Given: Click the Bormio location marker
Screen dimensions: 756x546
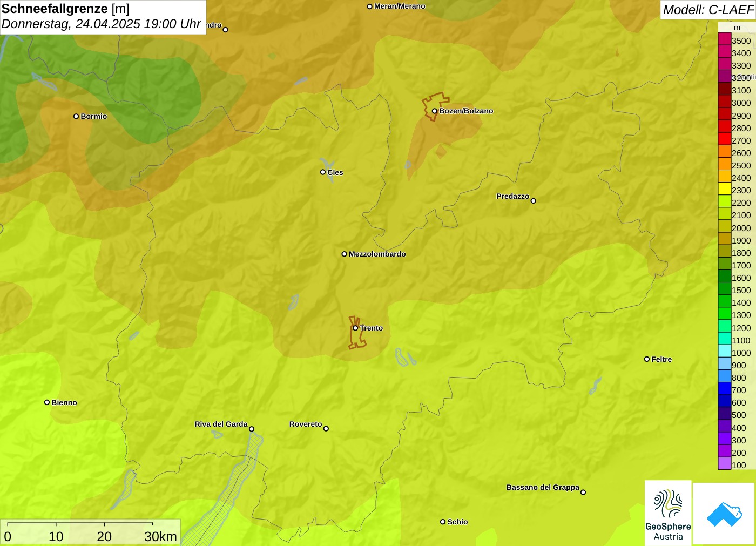Looking at the screenshot, I should point(76,116).
